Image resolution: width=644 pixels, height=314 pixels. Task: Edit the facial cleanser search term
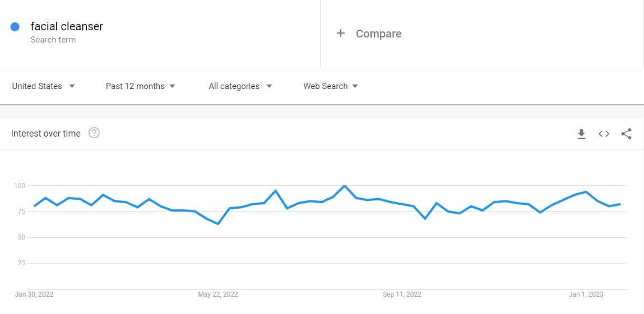pyautogui.click(x=67, y=26)
